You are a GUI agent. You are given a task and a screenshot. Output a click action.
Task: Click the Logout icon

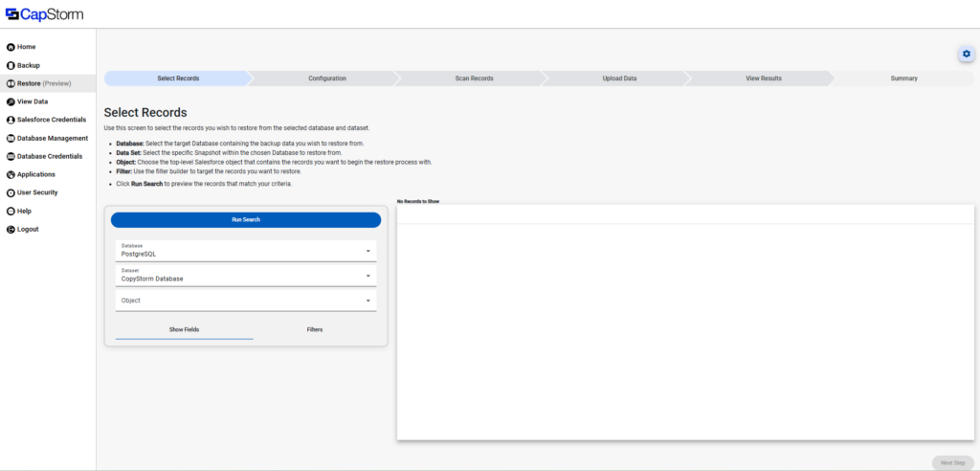(x=11, y=230)
